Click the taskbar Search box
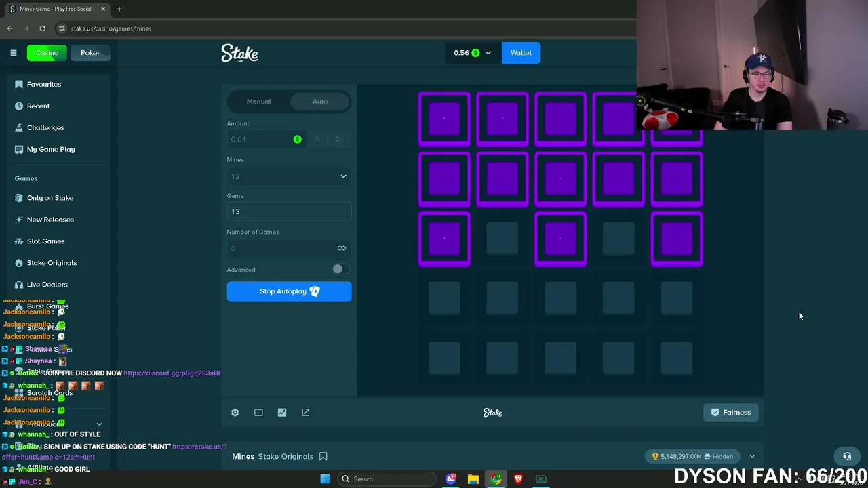The height and width of the screenshot is (488, 868). [x=387, y=479]
